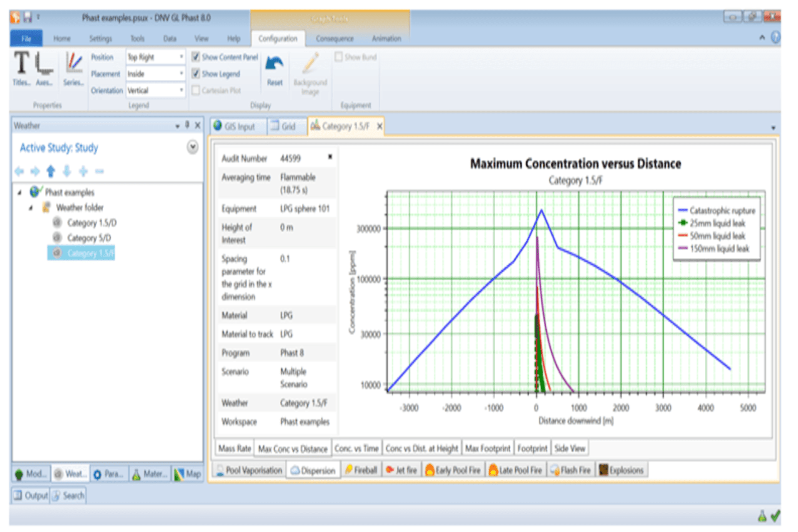This screenshot has height=532, width=798.
Task: Open the Settings ribbon tab
Action: click(100, 38)
